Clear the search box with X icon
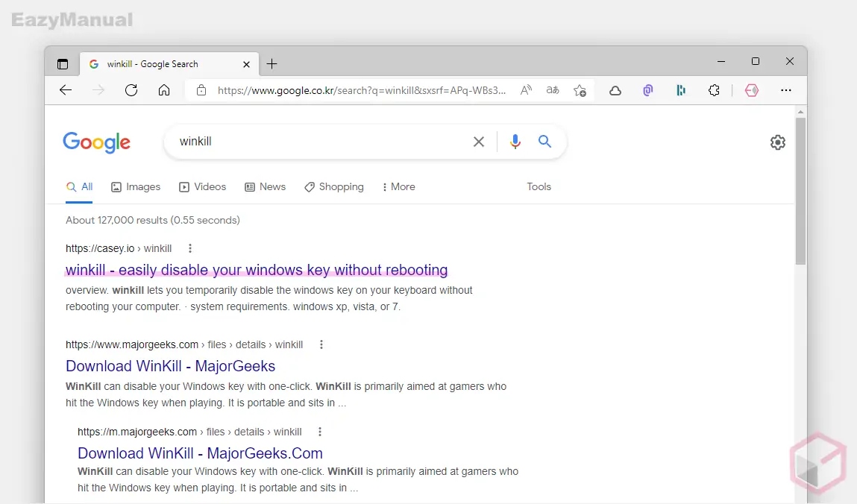The image size is (857, 504). tap(479, 142)
